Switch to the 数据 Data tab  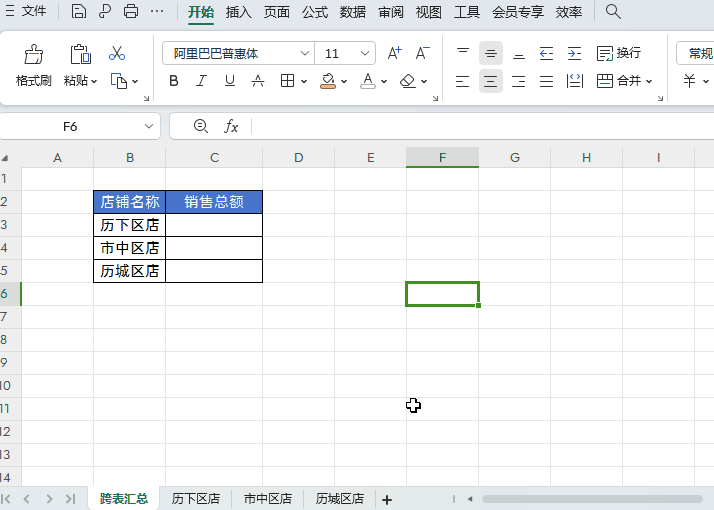coord(353,12)
